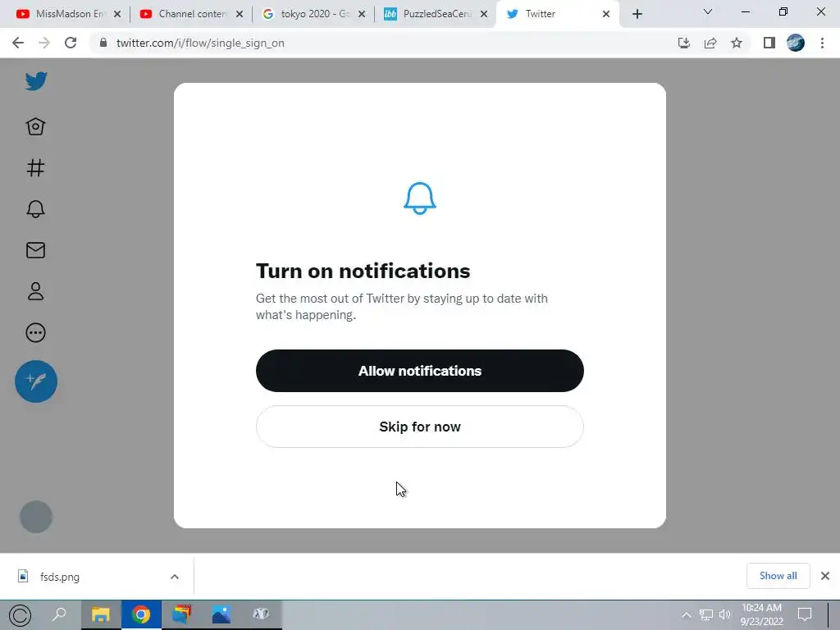Expand the fsds.png download options chevron
Screen dimensions: 840x630
click(175, 577)
